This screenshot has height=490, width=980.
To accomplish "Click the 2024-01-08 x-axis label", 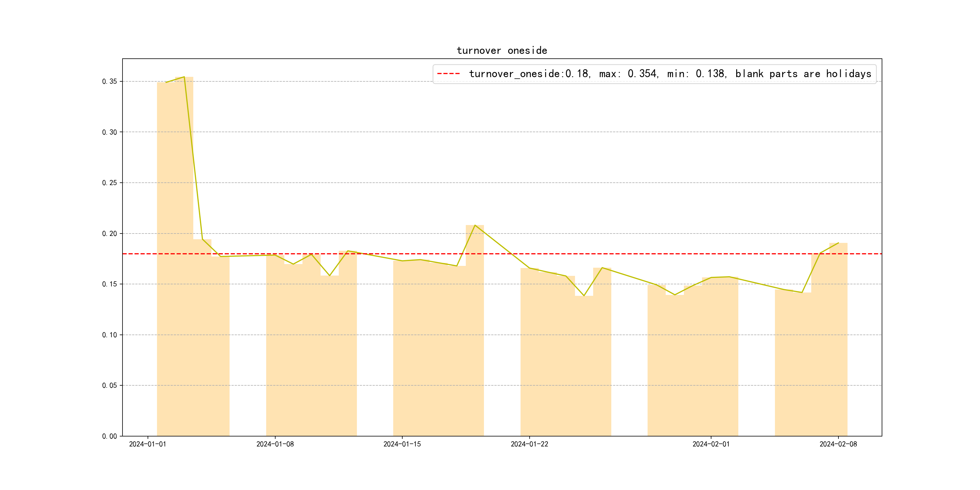I will 275,444.
